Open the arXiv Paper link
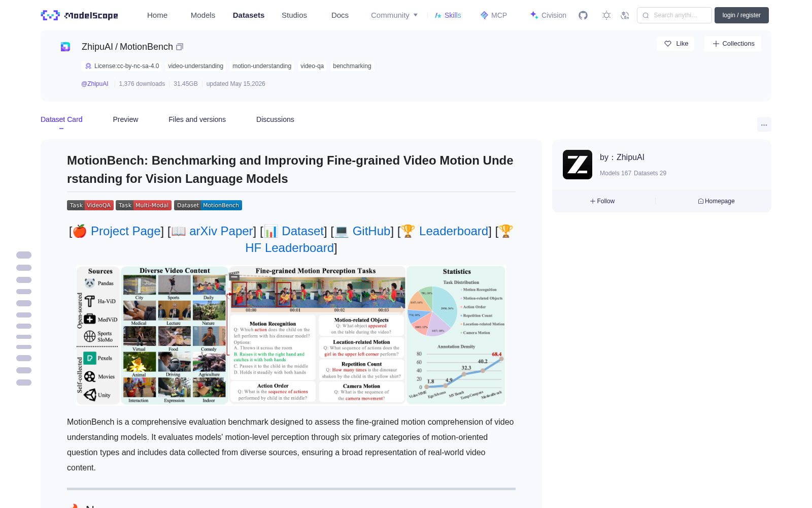This screenshot has height=508, width=812. click(x=221, y=231)
